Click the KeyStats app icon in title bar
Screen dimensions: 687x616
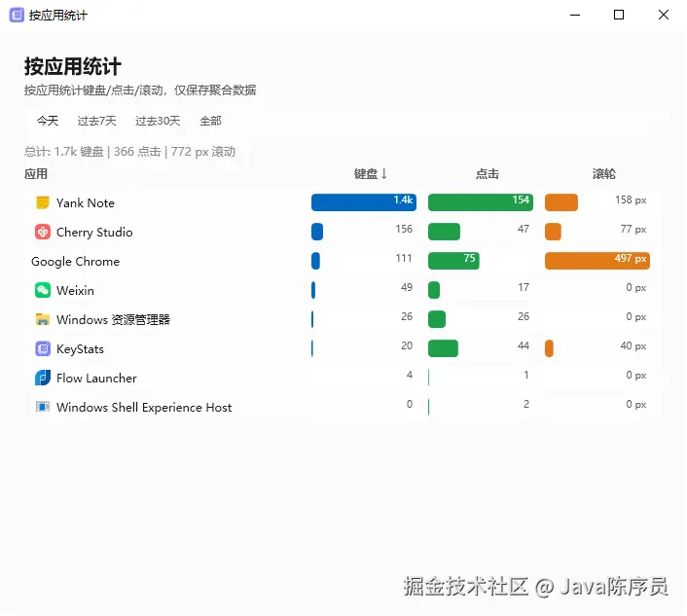[x=17, y=15]
